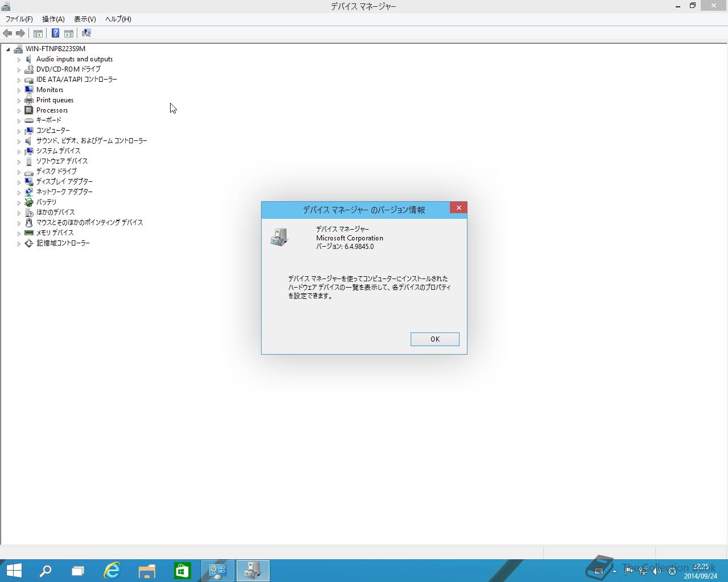Viewport: 728px width, 582px height.
Task: Click the chip icon of Processors
Action: point(29,110)
